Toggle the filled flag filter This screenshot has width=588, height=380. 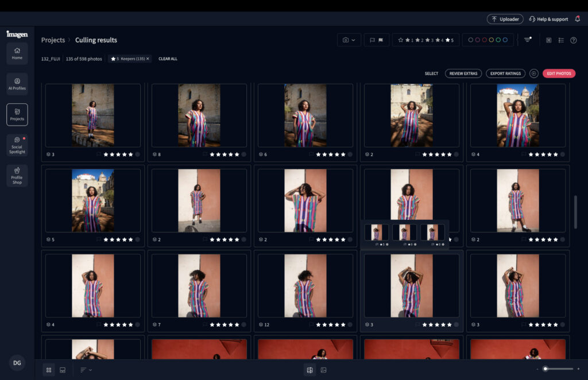click(381, 40)
